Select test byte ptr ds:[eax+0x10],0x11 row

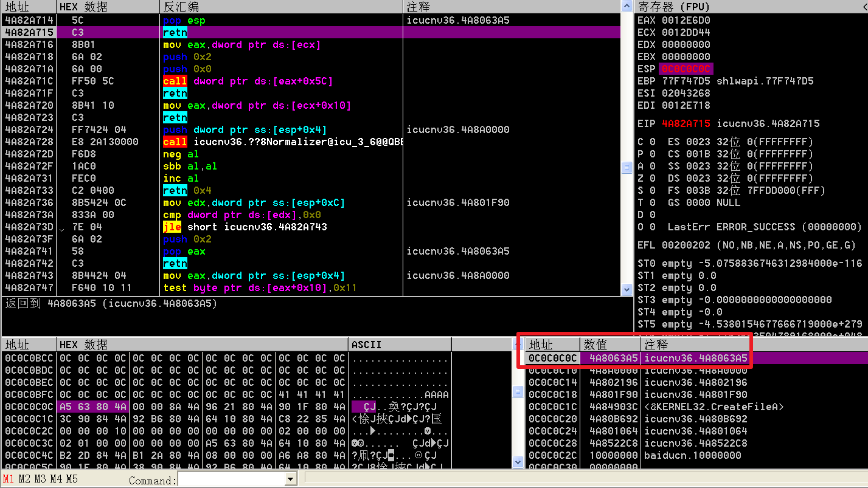[x=311, y=287]
